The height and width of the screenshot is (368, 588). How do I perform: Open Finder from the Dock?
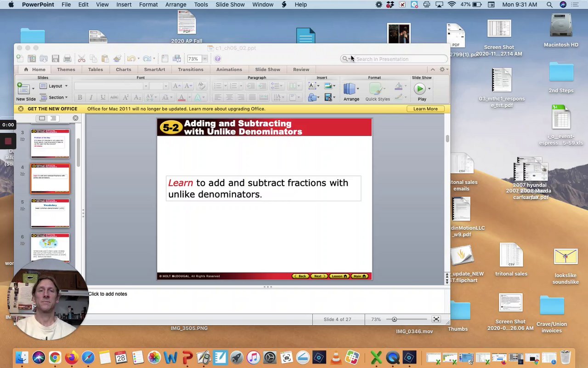[x=22, y=357]
